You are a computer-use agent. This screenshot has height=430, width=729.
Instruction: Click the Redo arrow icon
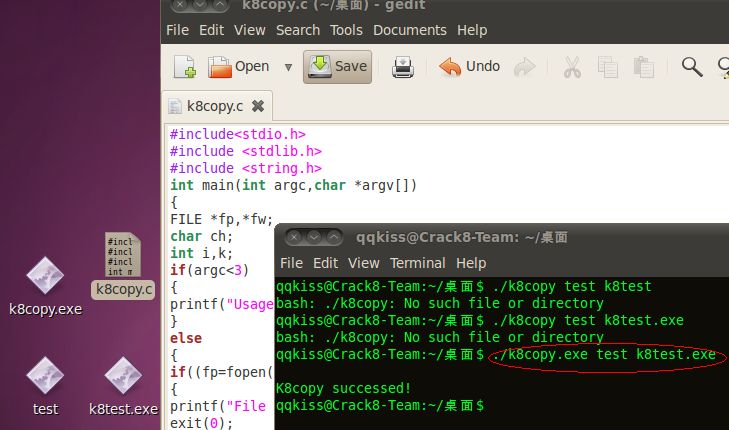click(524, 67)
